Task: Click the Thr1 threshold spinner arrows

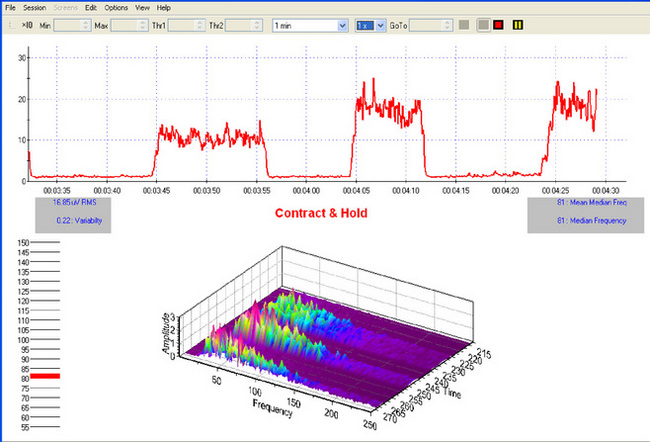Action: click(x=200, y=24)
